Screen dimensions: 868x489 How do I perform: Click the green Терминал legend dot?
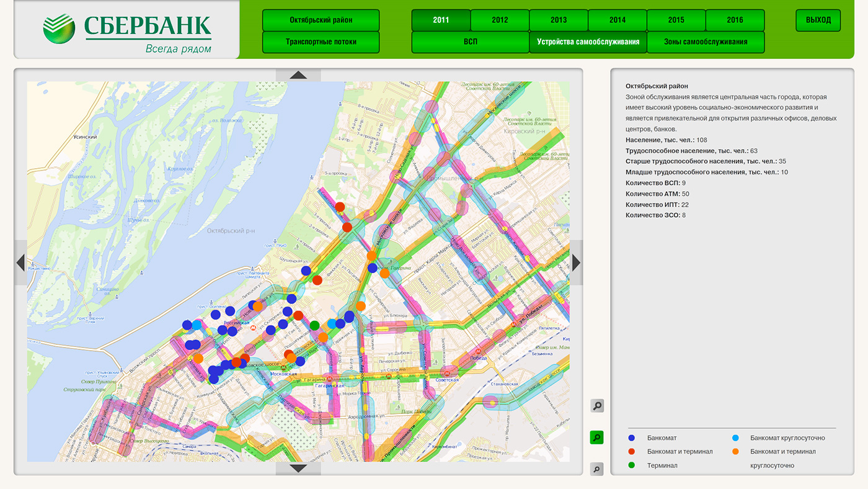click(x=632, y=465)
